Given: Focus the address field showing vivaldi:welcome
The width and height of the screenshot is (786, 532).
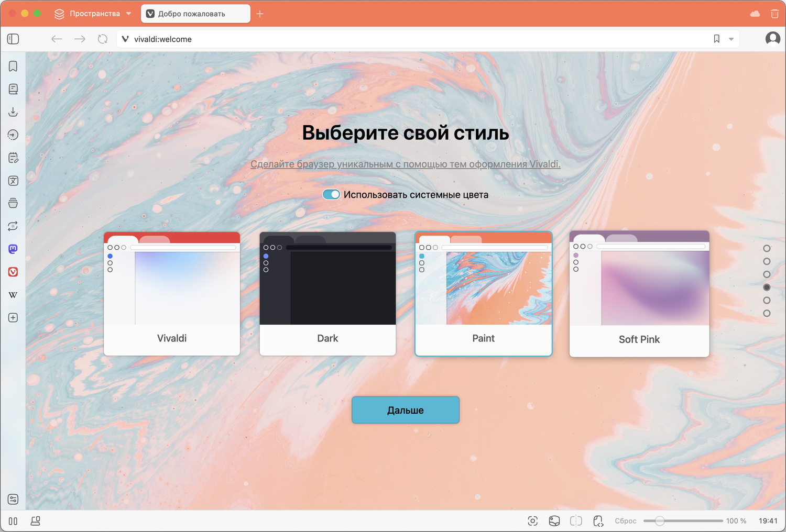Looking at the screenshot, I should pyautogui.click(x=419, y=39).
